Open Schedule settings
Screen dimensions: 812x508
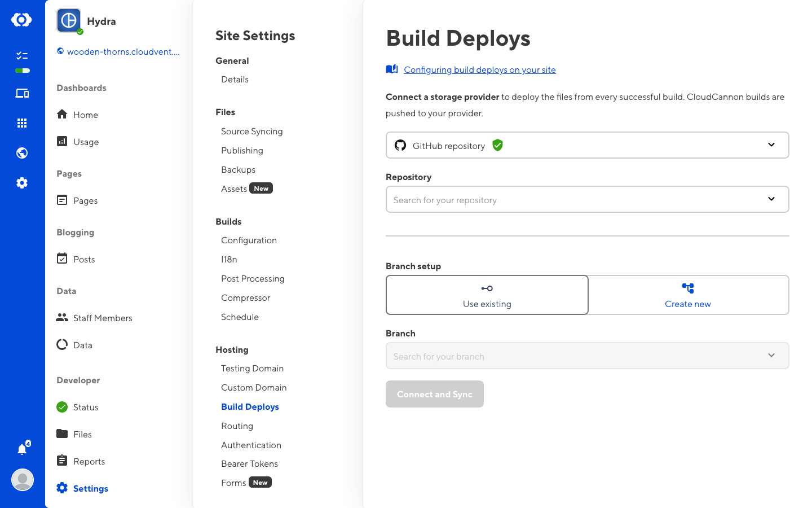click(x=240, y=317)
